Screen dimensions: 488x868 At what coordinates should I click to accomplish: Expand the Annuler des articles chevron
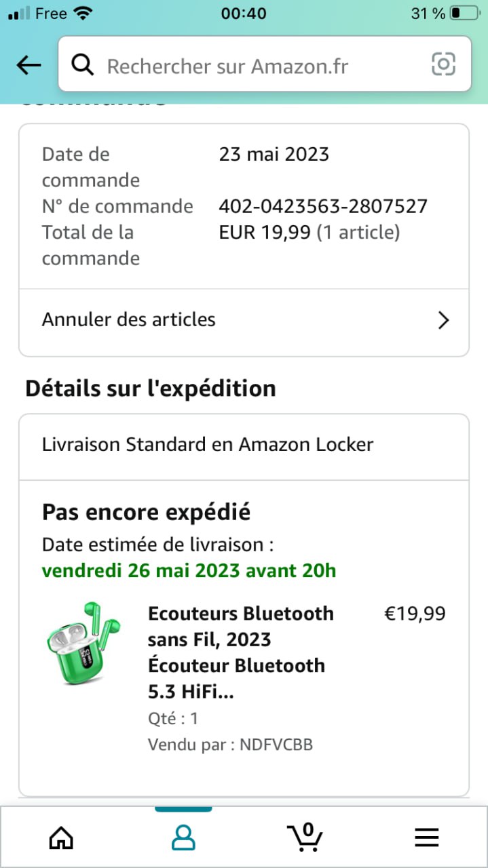coord(443,320)
